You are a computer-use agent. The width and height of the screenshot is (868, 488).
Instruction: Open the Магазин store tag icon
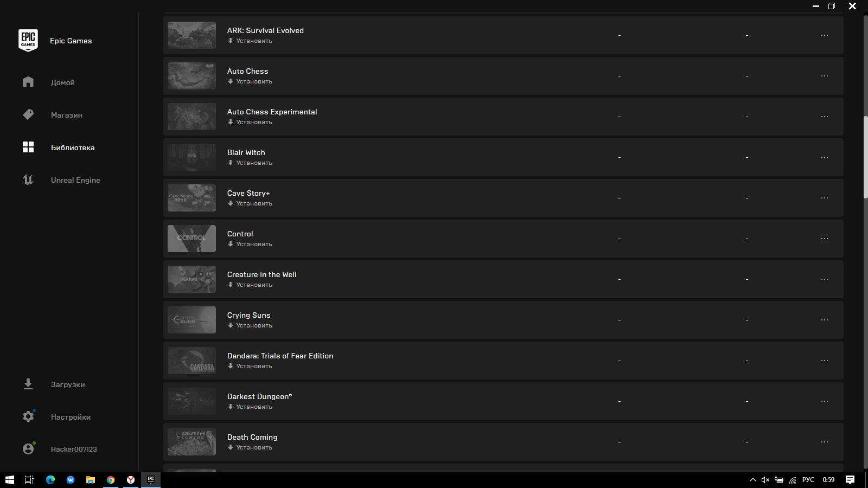pyautogui.click(x=28, y=114)
